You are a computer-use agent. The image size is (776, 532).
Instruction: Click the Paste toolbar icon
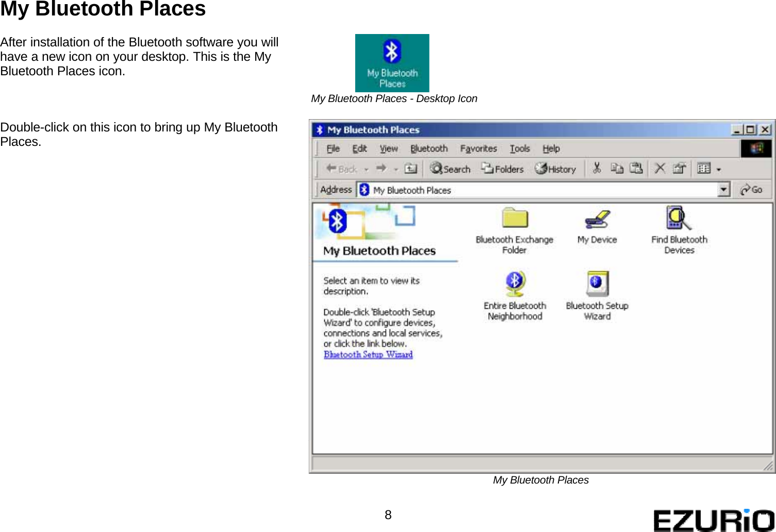(x=636, y=168)
